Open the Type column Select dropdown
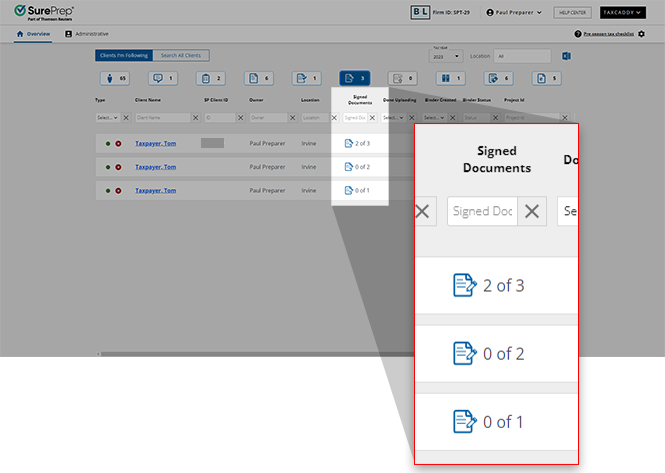The width and height of the screenshot is (665, 473). [x=107, y=118]
